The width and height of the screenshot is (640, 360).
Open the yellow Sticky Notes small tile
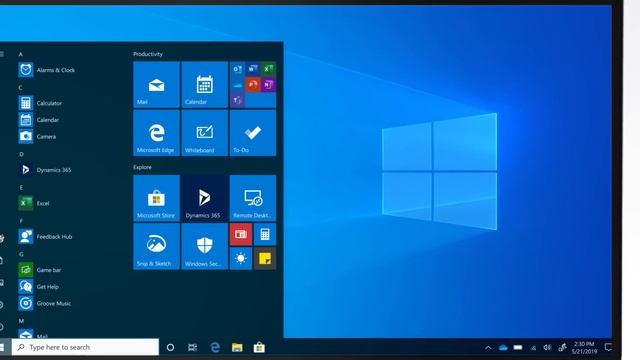(x=265, y=258)
